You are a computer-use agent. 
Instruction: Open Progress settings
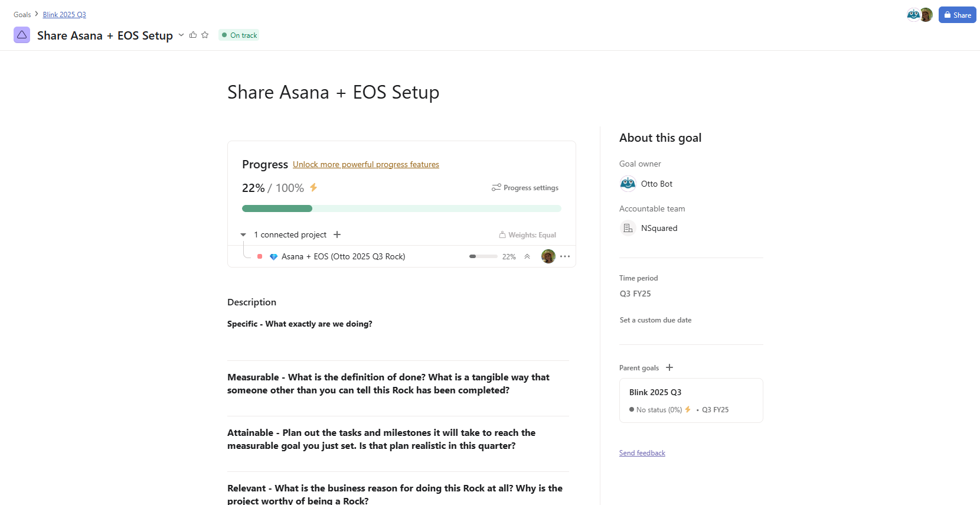tap(525, 188)
